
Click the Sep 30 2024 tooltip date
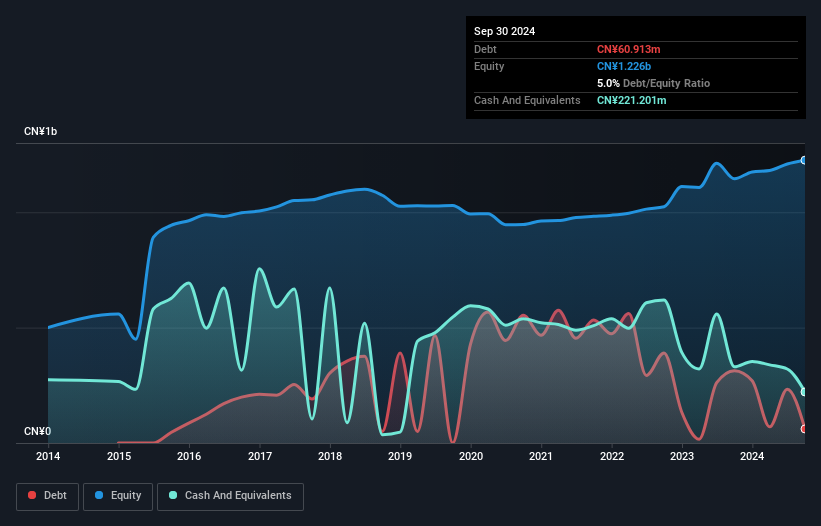pos(504,31)
